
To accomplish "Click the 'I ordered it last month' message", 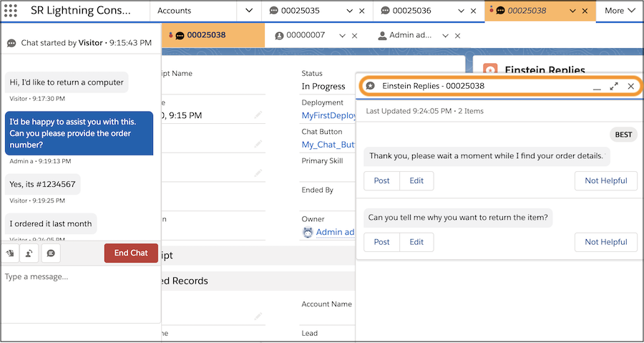I will 51,223.
